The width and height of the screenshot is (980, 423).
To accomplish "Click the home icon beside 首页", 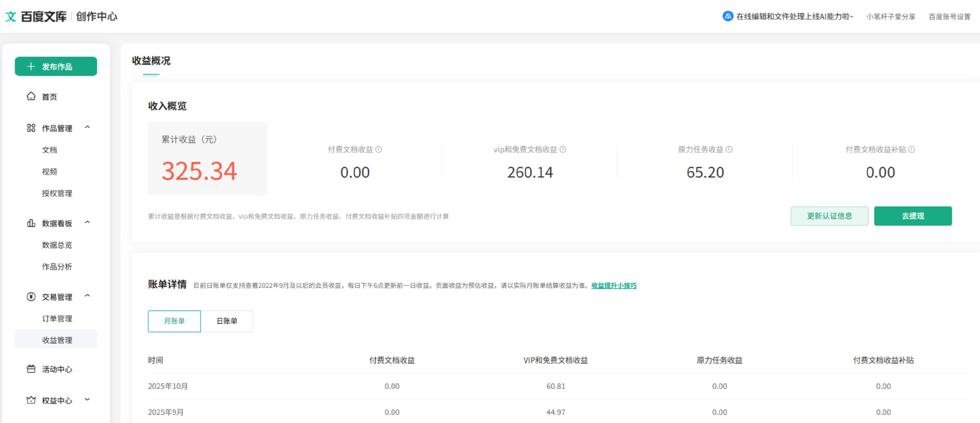I will click(x=31, y=96).
